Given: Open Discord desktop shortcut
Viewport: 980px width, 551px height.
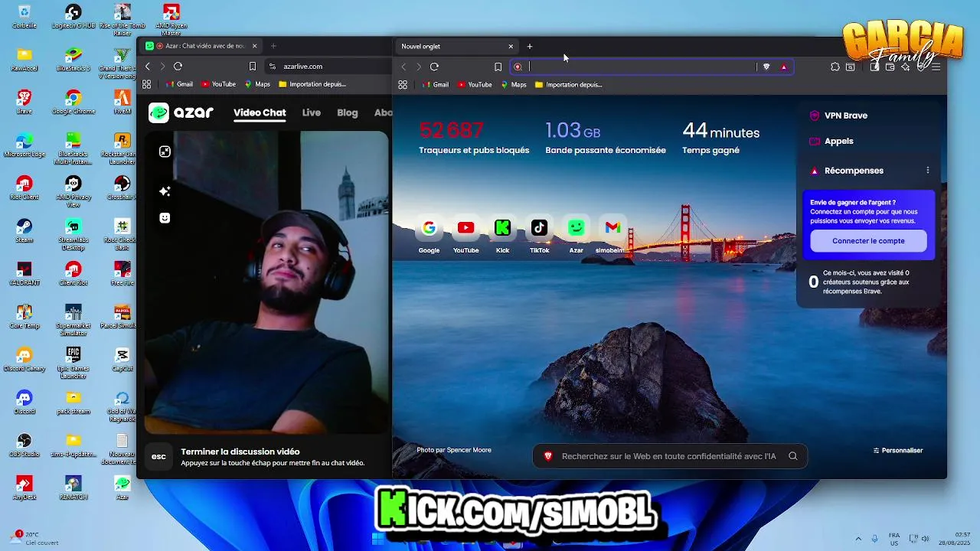Looking at the screenshot, I should tap(24, 402).
